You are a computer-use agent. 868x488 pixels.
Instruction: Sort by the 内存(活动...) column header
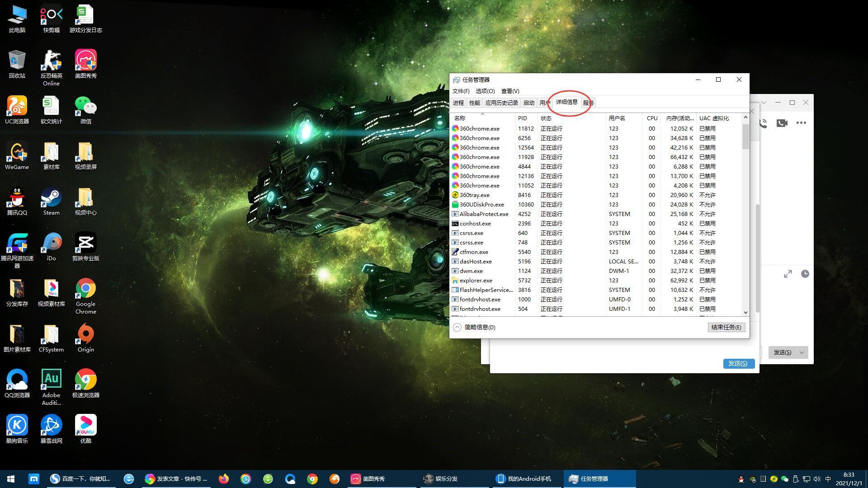679,118
